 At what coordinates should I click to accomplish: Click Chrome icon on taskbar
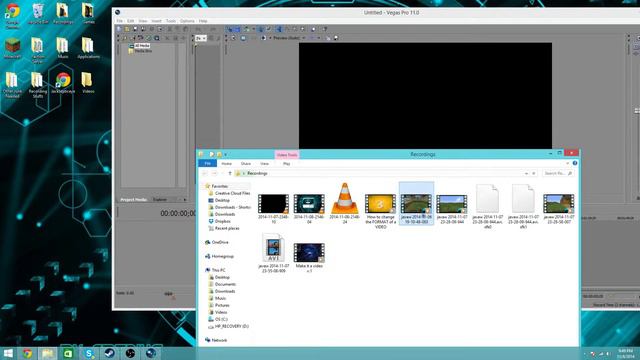(x=27, y=353)
